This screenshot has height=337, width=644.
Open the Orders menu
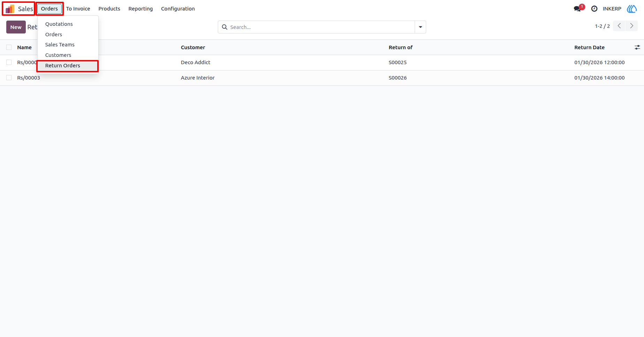49,9
